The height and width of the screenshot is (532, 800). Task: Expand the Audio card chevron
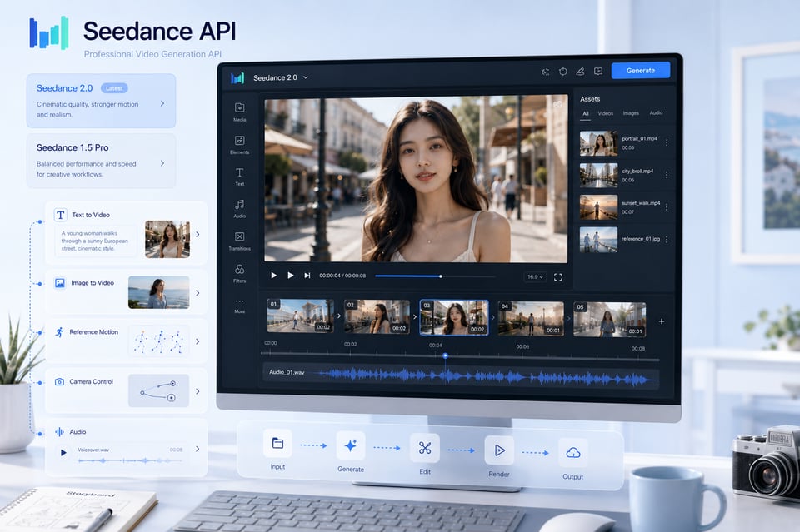click(x=197, y=449)
